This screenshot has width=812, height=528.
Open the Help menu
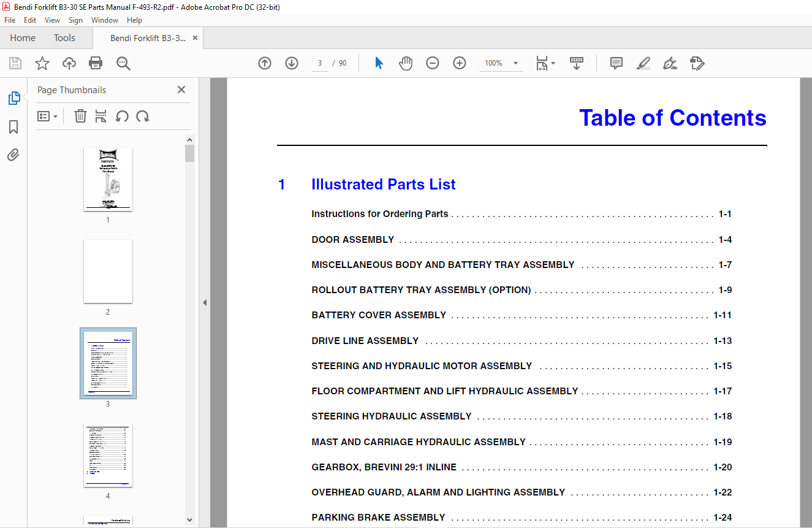[135, 20]
